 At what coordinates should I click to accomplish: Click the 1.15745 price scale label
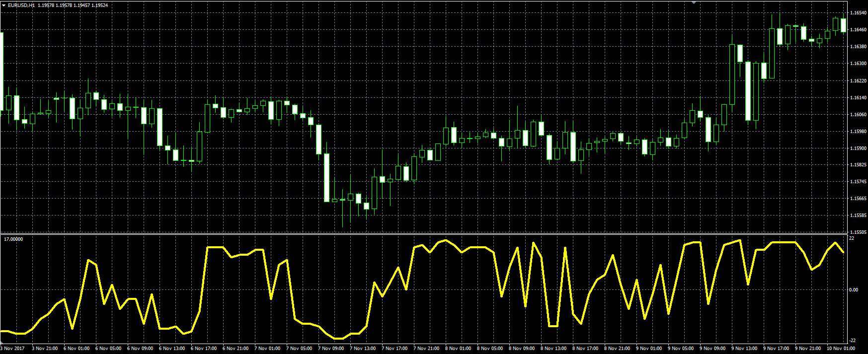[859, 182]
